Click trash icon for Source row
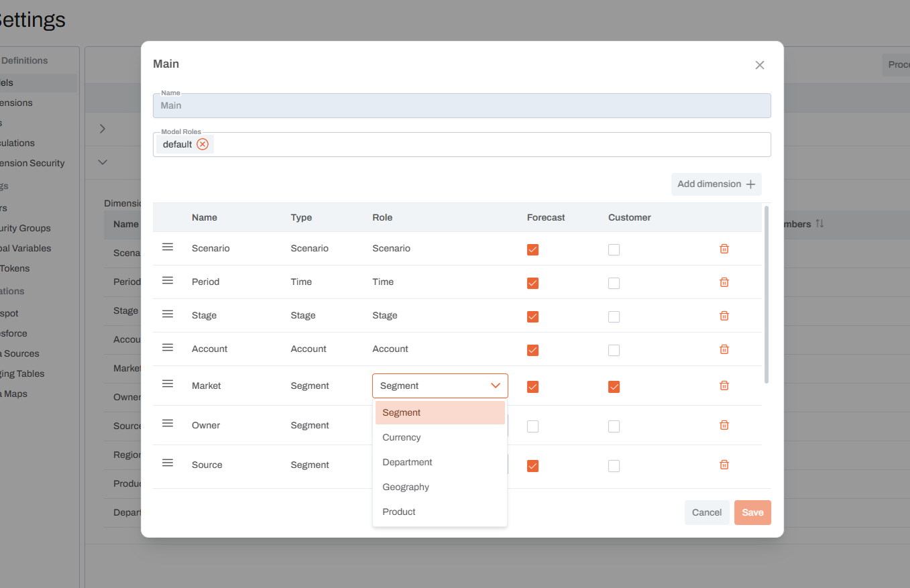This screenshot has height=588, width=910. click(724, 465)
